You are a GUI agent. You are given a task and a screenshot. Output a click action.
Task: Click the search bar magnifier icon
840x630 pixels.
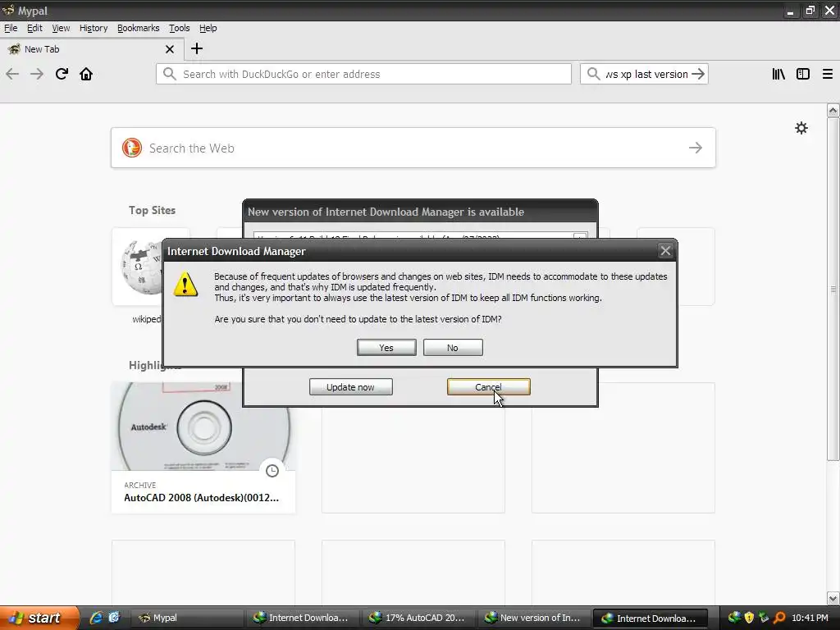(593, 74)
